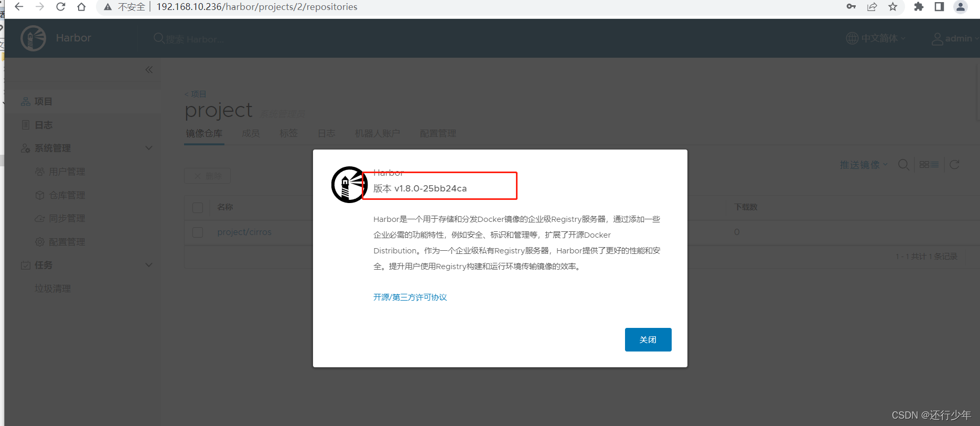Image resolution: width=980 pixels, height=426 pixels.
Task: Collapse the 系统管理 section chevron
Action: coord(149,148)
